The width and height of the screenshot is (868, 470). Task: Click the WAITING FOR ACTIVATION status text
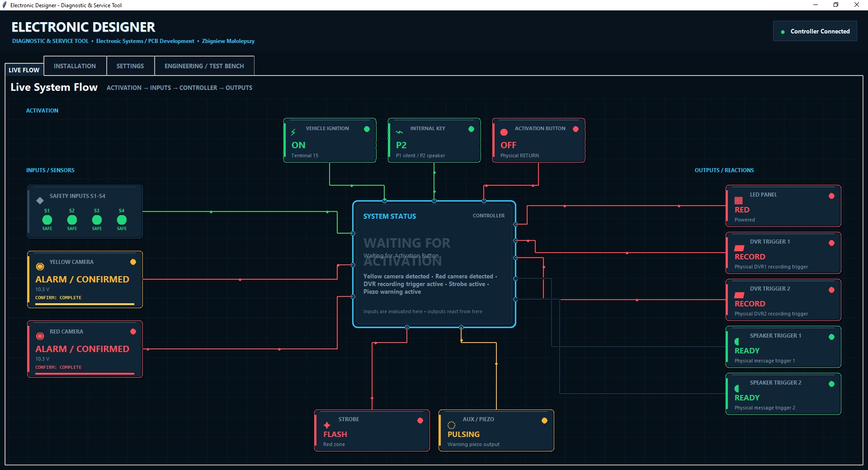(406, 252)
